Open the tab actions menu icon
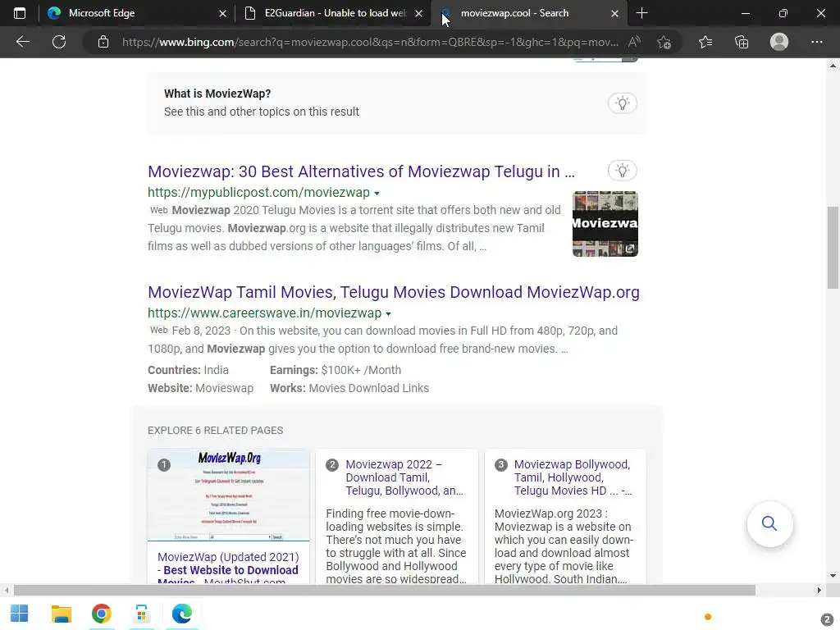 click(20, 13)
